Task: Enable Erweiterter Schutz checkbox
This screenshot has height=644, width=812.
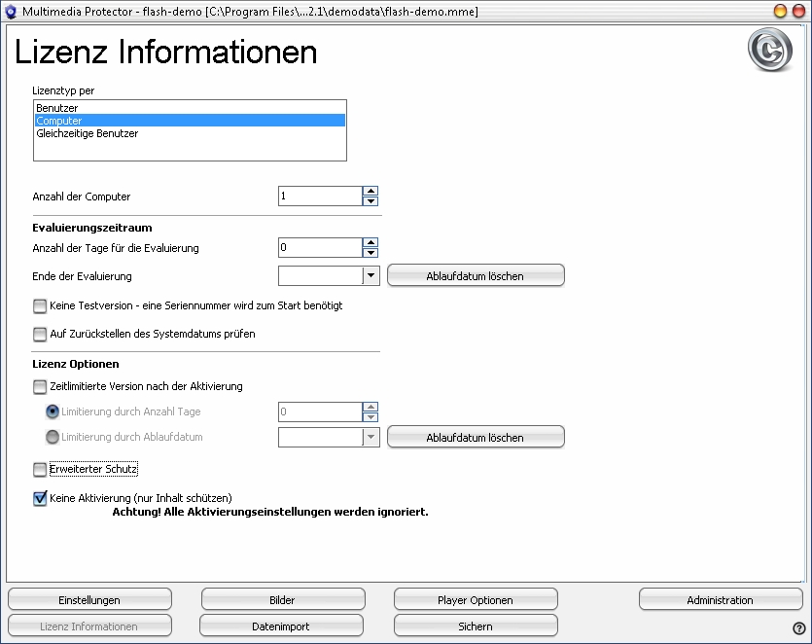Action: 40,470
